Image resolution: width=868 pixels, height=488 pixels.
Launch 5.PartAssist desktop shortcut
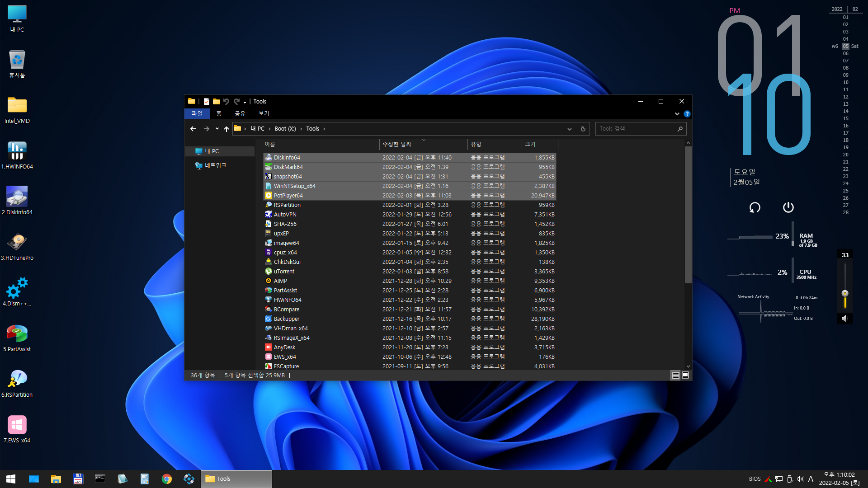[x=17, y=338]
